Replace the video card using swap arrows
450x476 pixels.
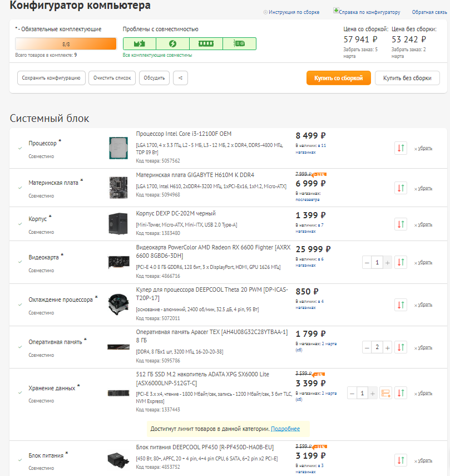click(400, 262)
